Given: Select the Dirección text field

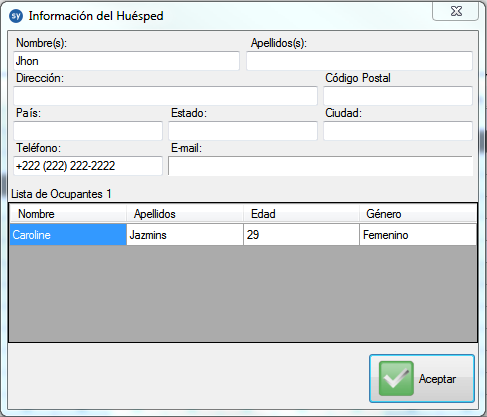Looking at the screenshot, I should pyautogui.click(x=165, y=96).
